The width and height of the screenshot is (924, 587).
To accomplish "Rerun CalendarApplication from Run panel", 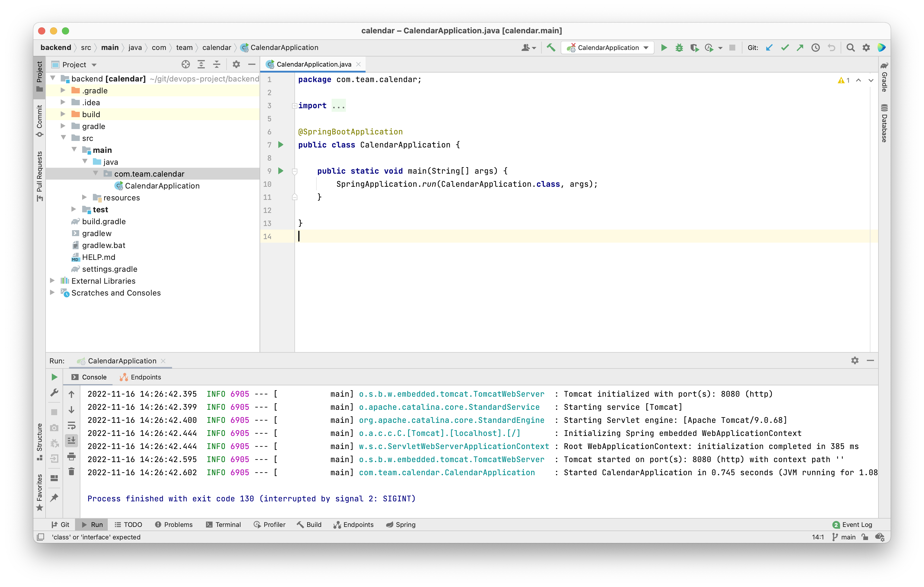I will point(54,377).
